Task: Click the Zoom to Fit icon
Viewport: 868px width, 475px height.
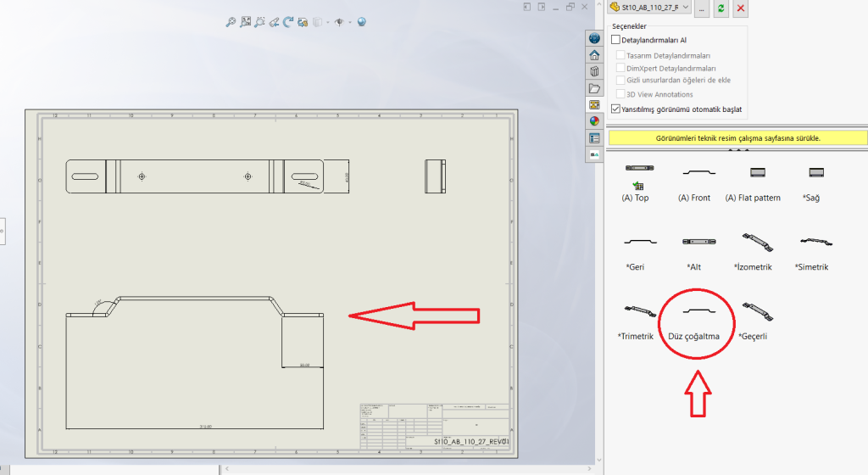Action: click(x=231, y=22)
